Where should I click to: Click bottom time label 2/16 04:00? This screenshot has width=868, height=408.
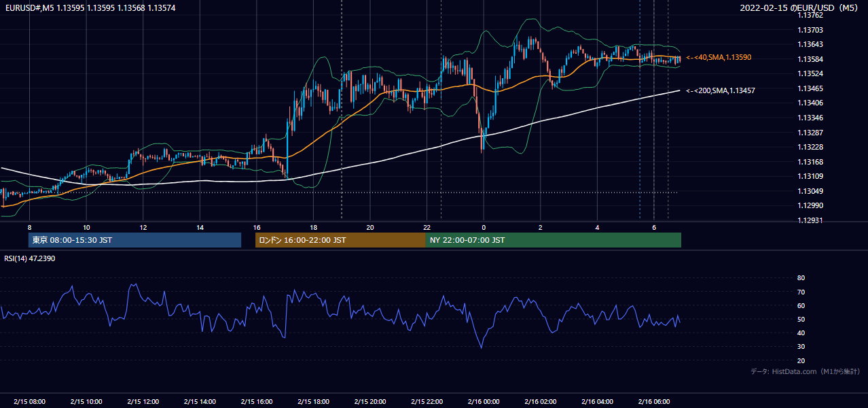pos(597,402)
